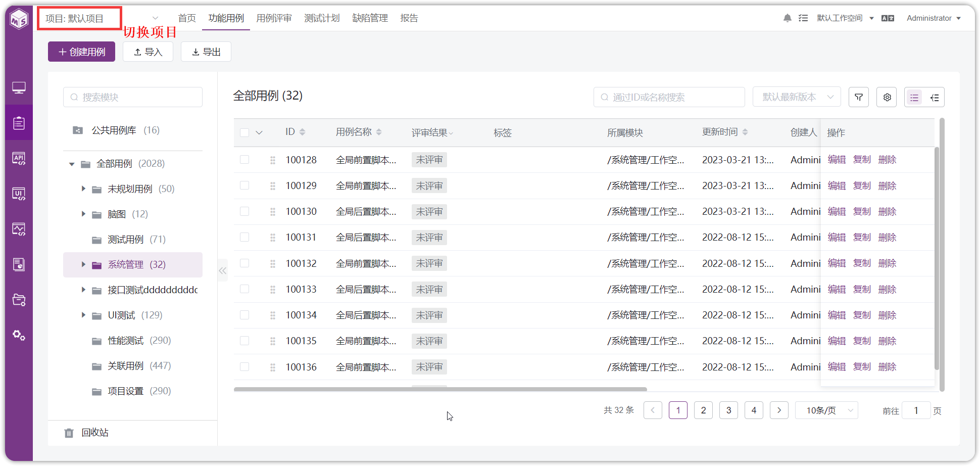980x466 pixels.
Task: Click 编辑 for case 100129
Action: tap(837, 185)
